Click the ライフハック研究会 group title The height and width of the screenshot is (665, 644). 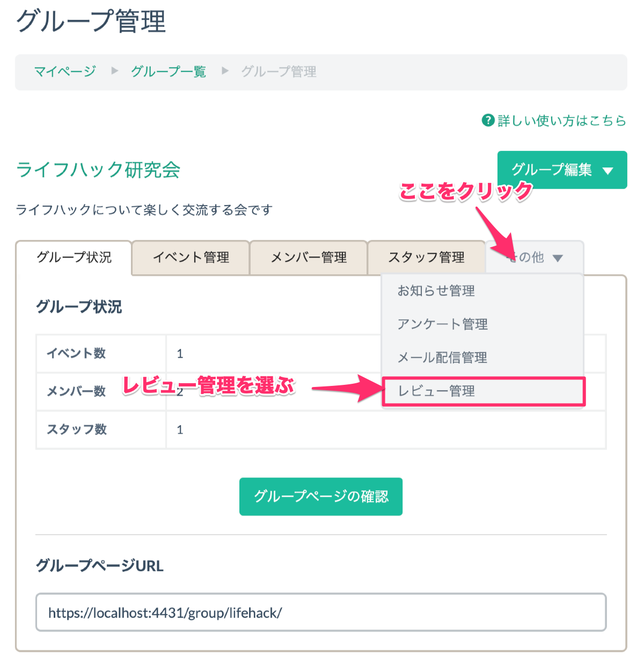tap(98, 170)
